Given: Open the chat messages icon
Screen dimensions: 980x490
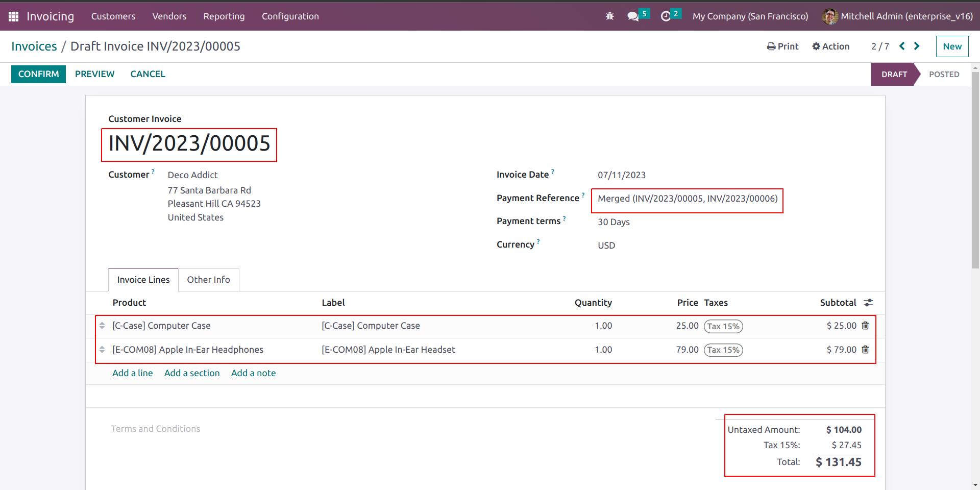Looking at the screenshot, I should tap(633, 16).
